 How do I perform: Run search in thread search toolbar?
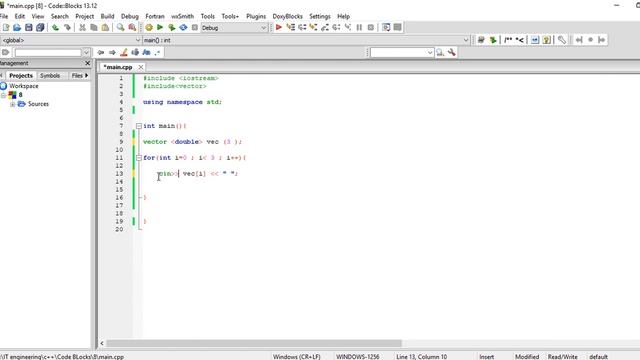tap(440, 52)
